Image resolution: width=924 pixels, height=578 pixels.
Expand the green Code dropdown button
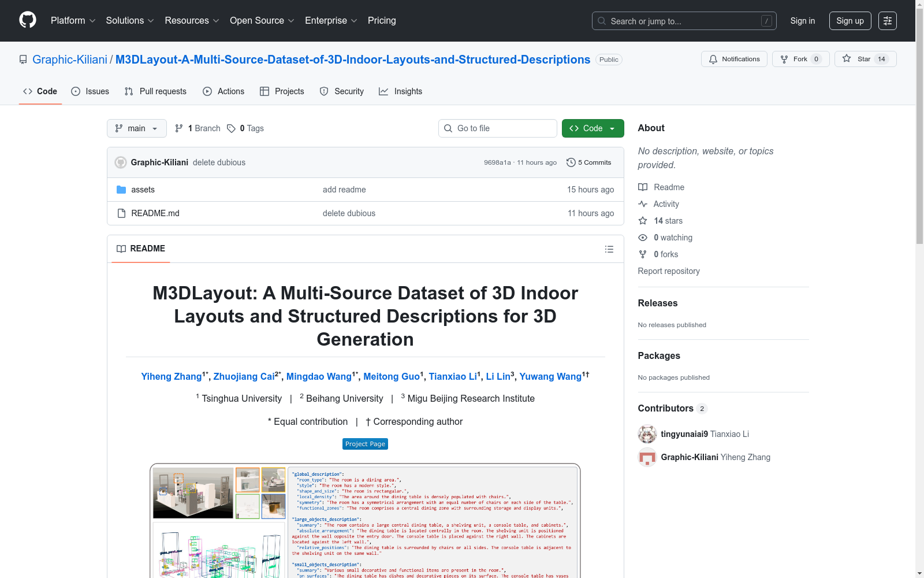593,128
